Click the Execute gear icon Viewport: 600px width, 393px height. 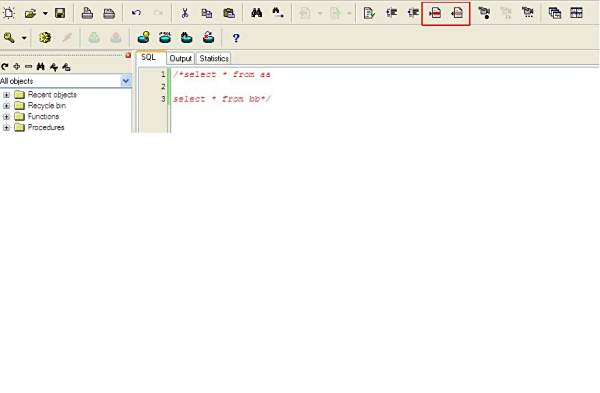tap(45, 38)
